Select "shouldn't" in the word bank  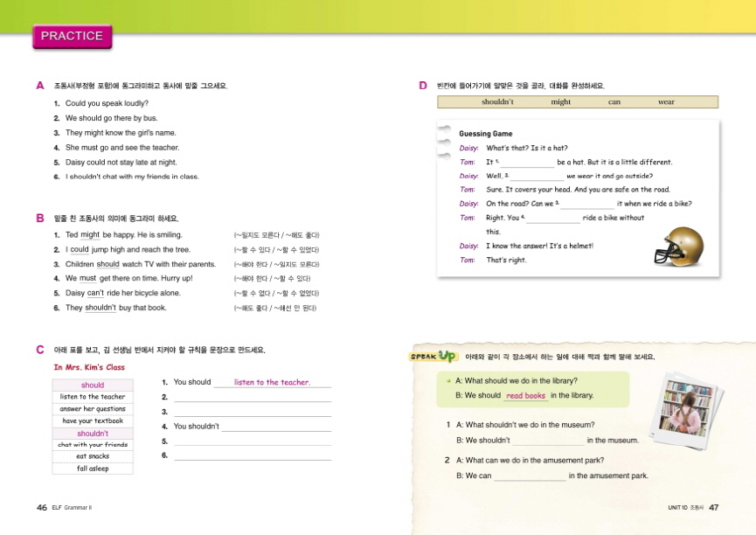pos(497,102)
